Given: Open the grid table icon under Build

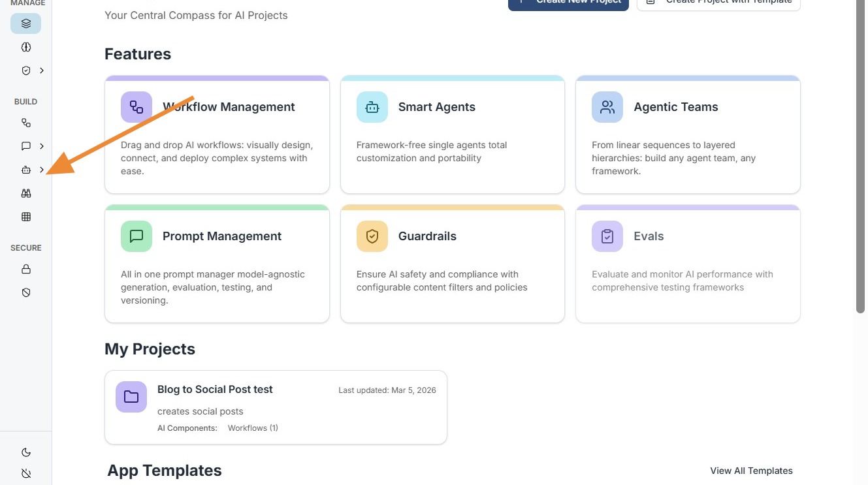Looking at the screenshot, I should click(26, 217).
